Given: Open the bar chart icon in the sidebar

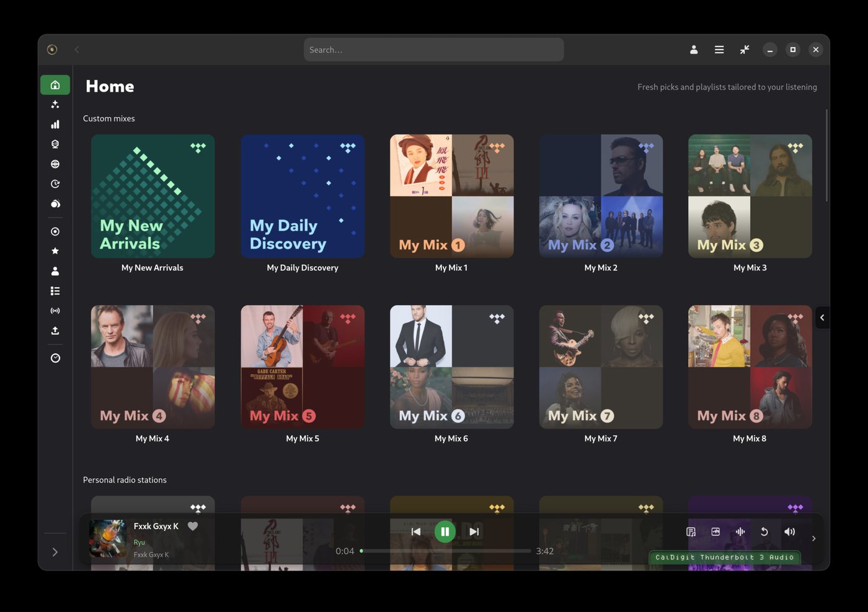Looking at the screenshot, I should tap(55, 125).
